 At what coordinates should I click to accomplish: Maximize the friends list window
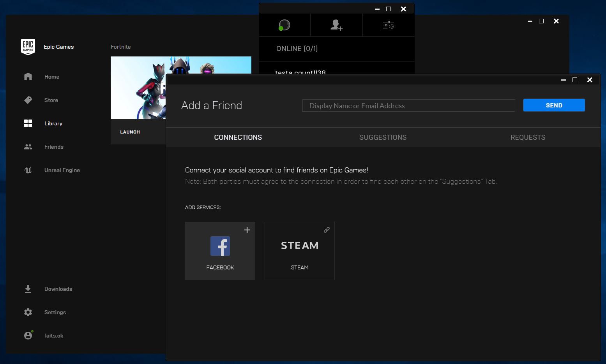pyautogui.click(x=389, y=9)
